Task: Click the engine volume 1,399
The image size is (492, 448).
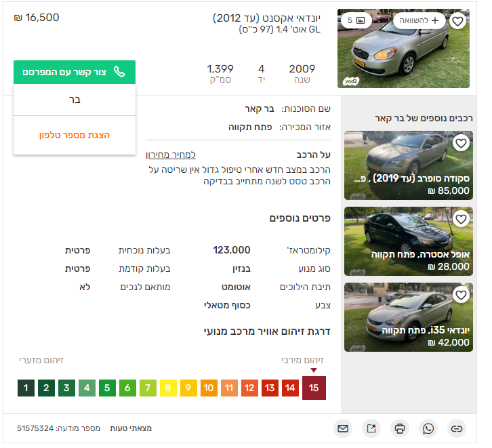Action: pyautogui.click(x=220, y=68)
